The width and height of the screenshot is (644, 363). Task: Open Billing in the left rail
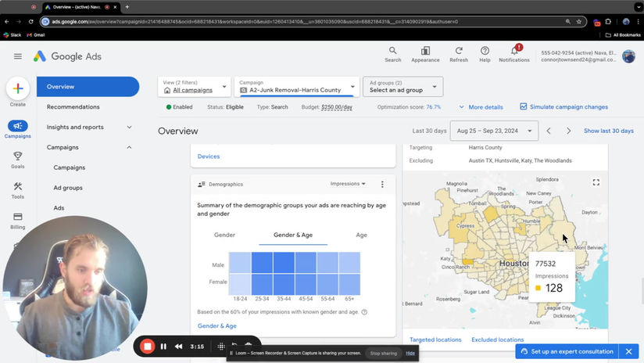click(18, 221)
